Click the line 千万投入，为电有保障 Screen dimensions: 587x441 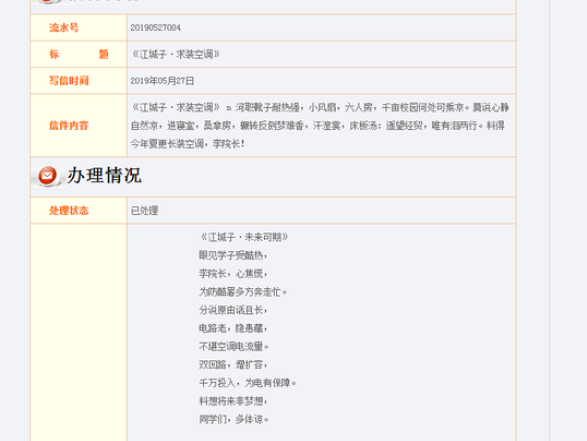tap(247, 383)
